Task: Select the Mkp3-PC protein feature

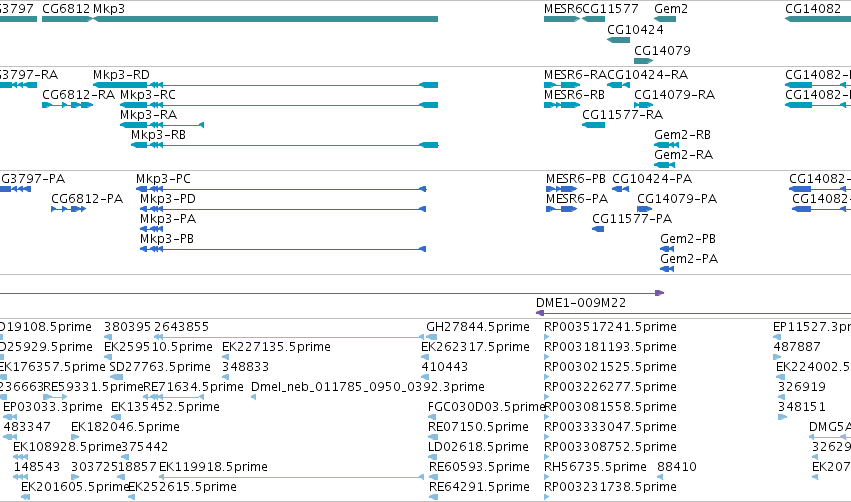Action: pyautogui.click(x=281, y=189)
